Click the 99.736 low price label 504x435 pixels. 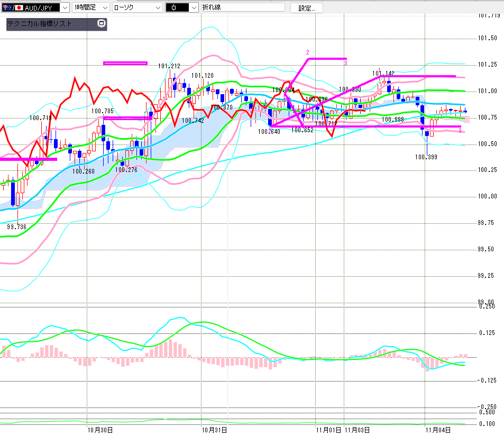tap(17, 226)
